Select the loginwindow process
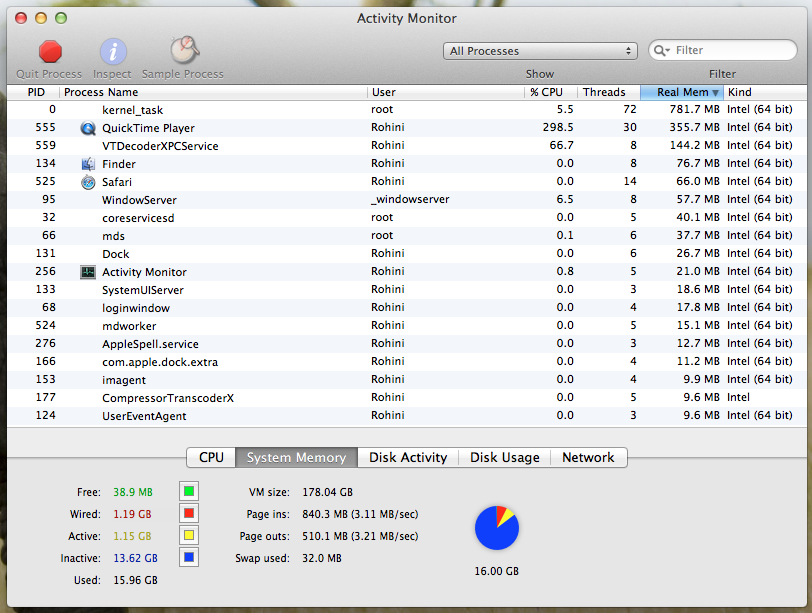 [407, 308]
